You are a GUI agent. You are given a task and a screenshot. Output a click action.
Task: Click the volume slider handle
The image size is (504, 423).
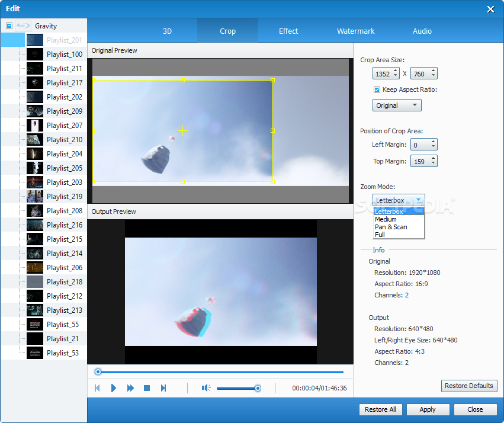click(x=258, y=388)
